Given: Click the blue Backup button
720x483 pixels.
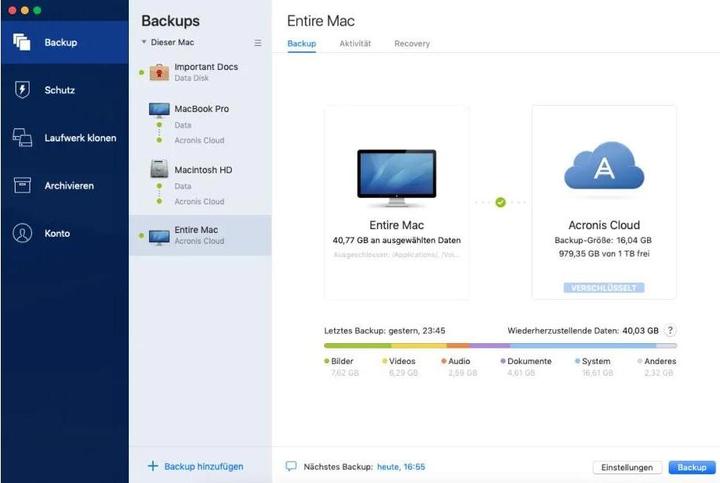Looking at the screenshot, I should (x=692, y=467).
